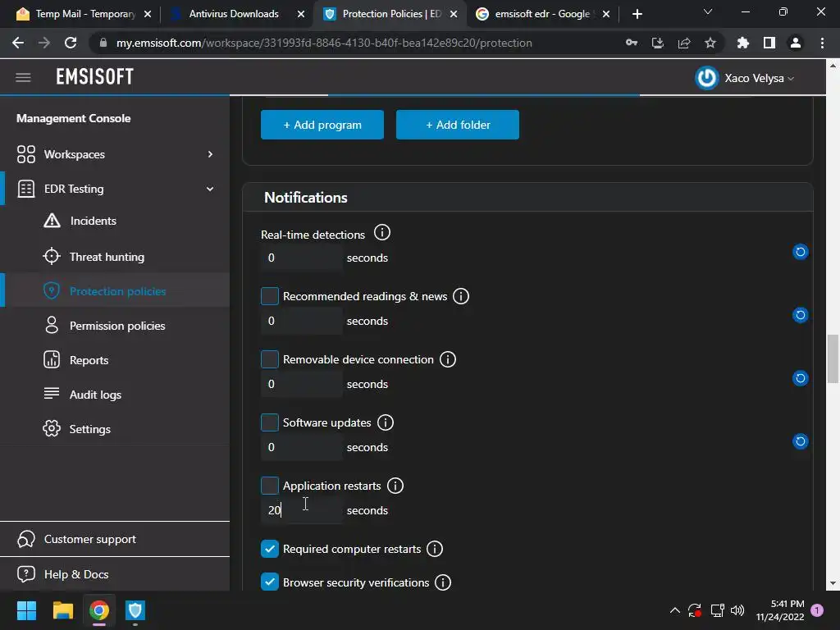The image size is (840, 630).
Task: Switch to emsisoft edr Google tab
Action: [542, 14]
